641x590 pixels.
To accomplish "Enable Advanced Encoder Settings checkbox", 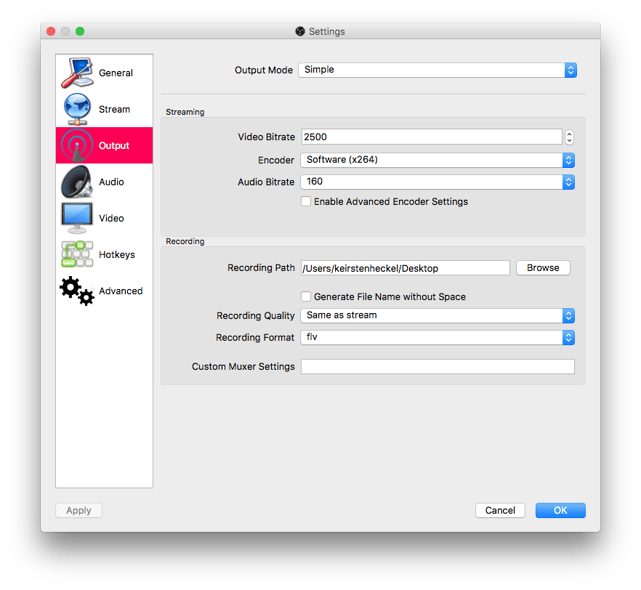I will click(x=306, y=202).
